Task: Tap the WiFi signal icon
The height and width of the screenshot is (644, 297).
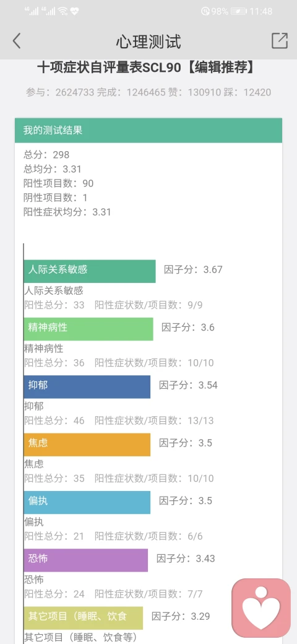Action: click(x=62, y=11)
